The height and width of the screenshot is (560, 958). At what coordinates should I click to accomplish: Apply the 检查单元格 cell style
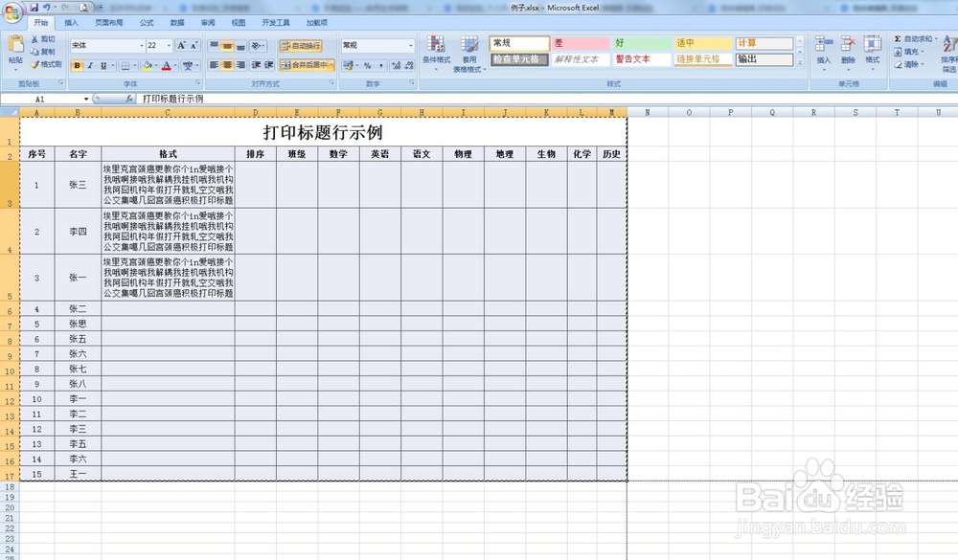pos(518,59)
